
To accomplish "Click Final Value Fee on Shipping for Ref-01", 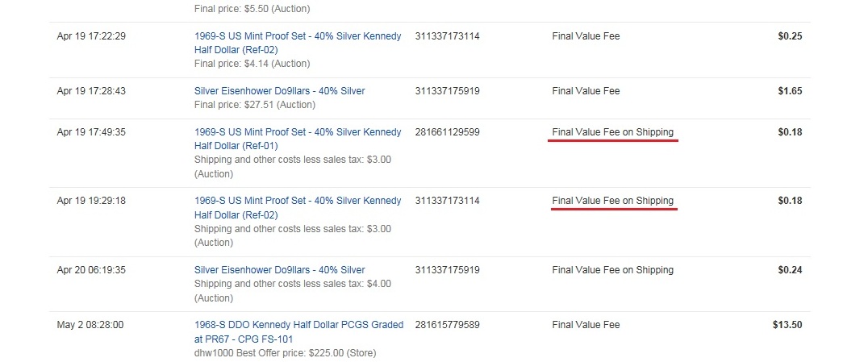I will (x=613, y=132).
